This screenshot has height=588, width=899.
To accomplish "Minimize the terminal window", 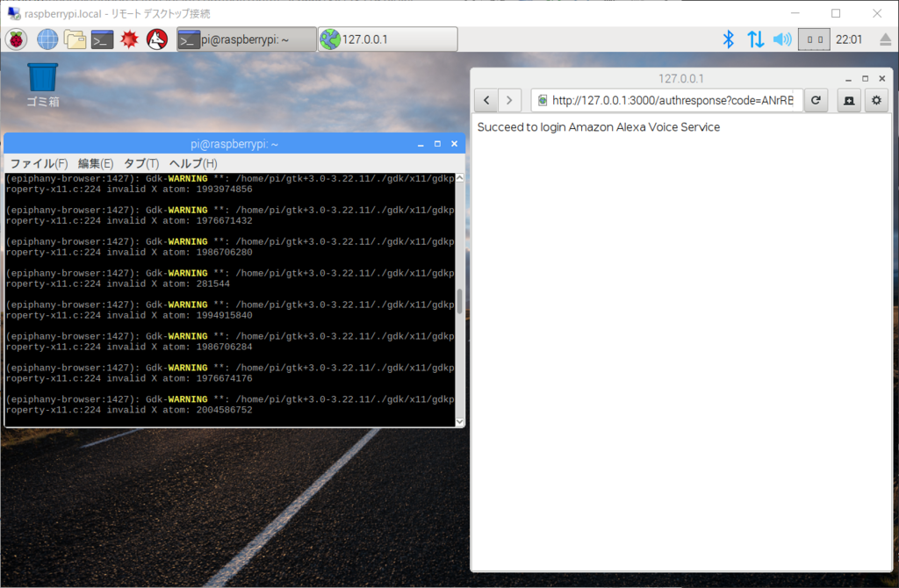I will coord(421,145).
